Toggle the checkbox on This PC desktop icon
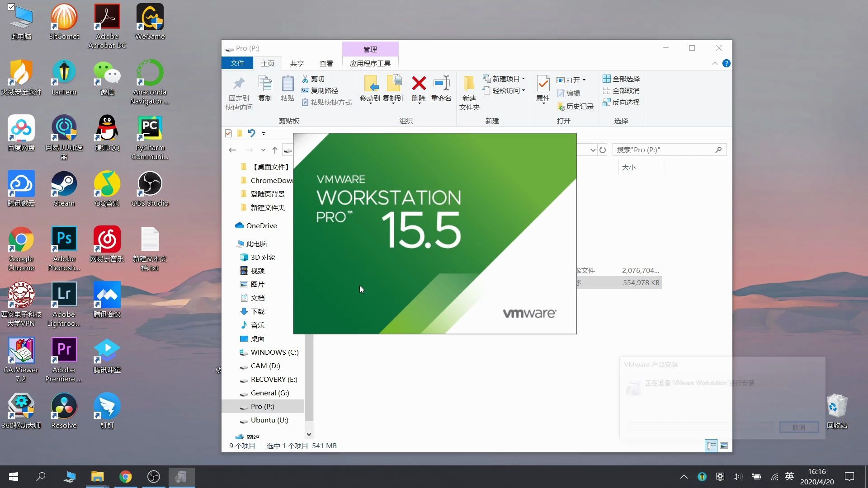Viewport: 868px width, 488px height. click(x=11, y=7)
